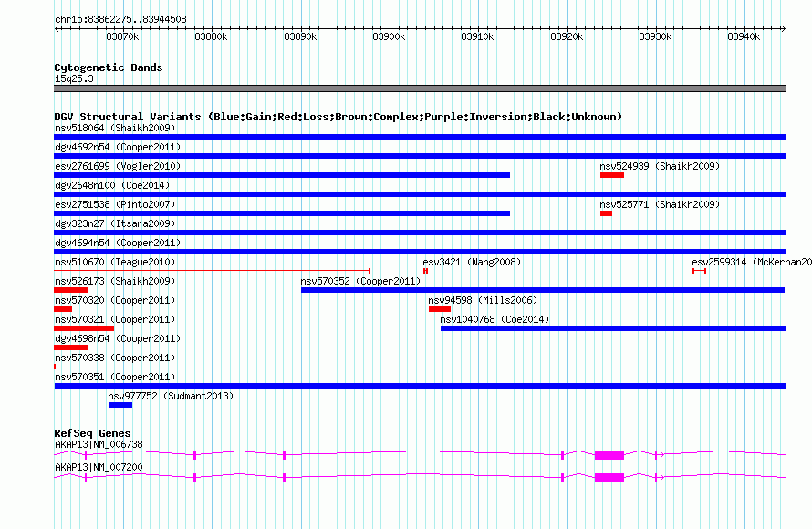Select dgv2648n100 (Coe2014) gain bar
The width and height of the screenshot is (812, 529).
(420, 194)
